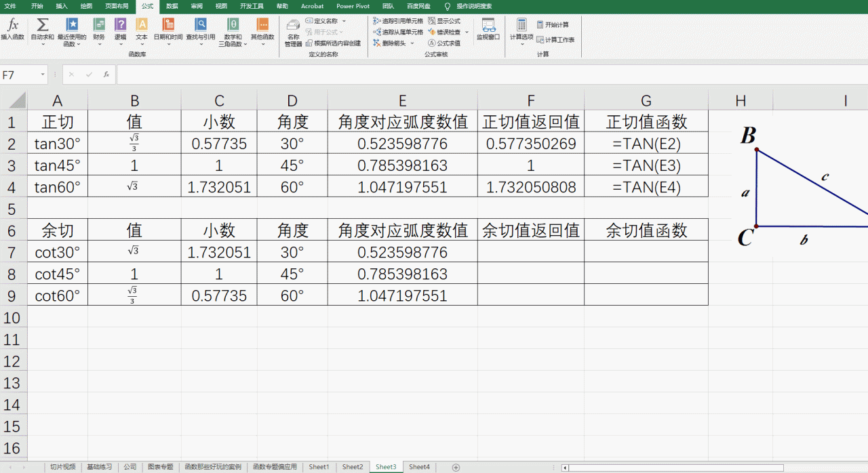Click the formula bar input field
The image size is (868, 473).
click(x=492, y=75)
